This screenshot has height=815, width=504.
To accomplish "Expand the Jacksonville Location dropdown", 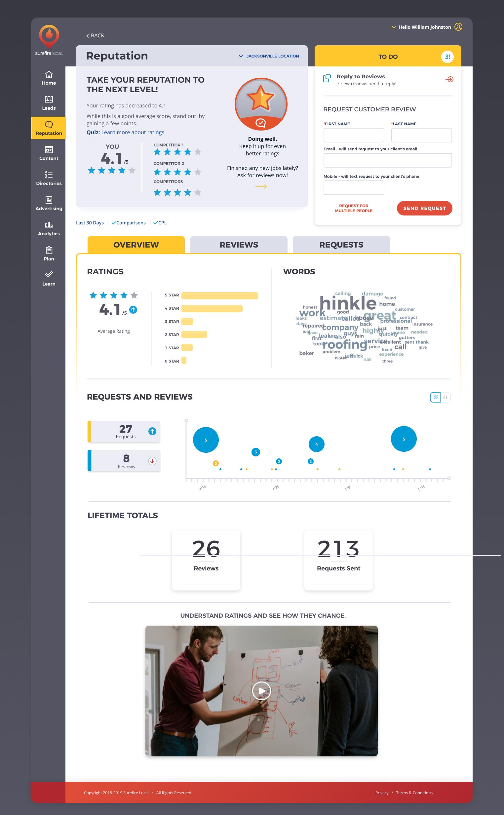I will point(269,56).
